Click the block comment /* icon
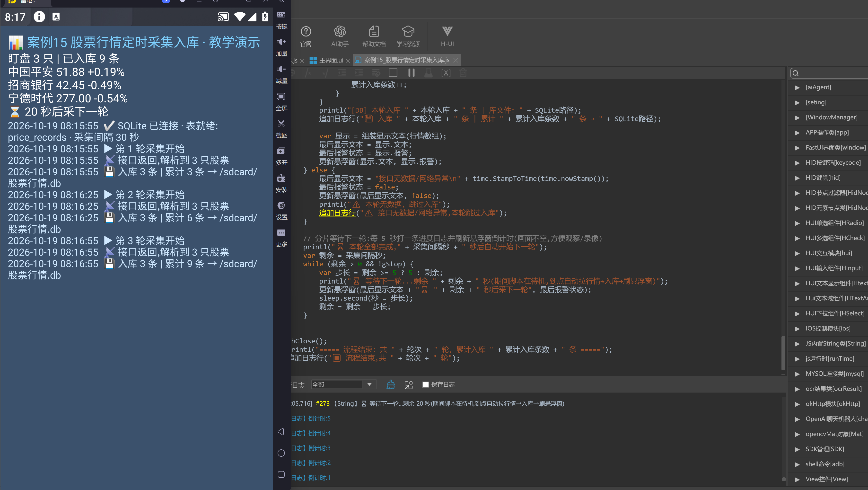This screenshot has width=868, height=490. (x=308, y=73)
